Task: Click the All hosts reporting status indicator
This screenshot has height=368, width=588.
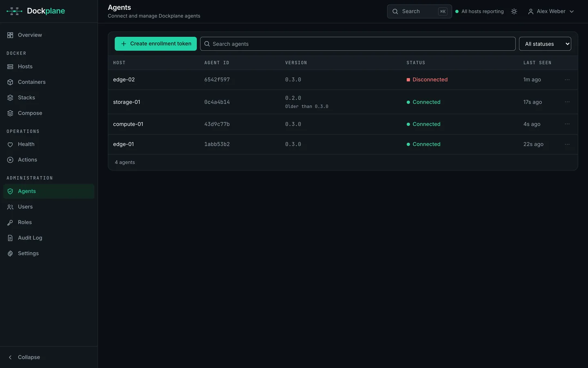Action: pyautogui.click(x=479, y=11)
